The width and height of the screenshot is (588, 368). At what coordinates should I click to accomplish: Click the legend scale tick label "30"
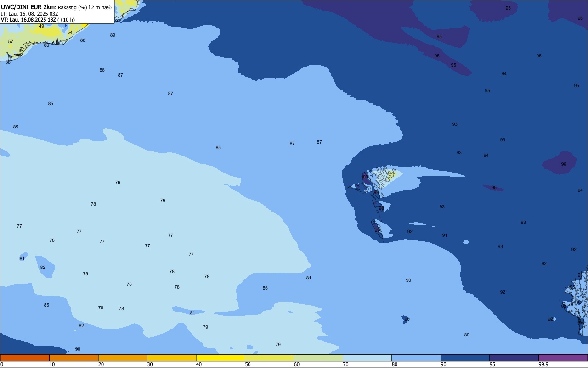[x=150, y=364]
